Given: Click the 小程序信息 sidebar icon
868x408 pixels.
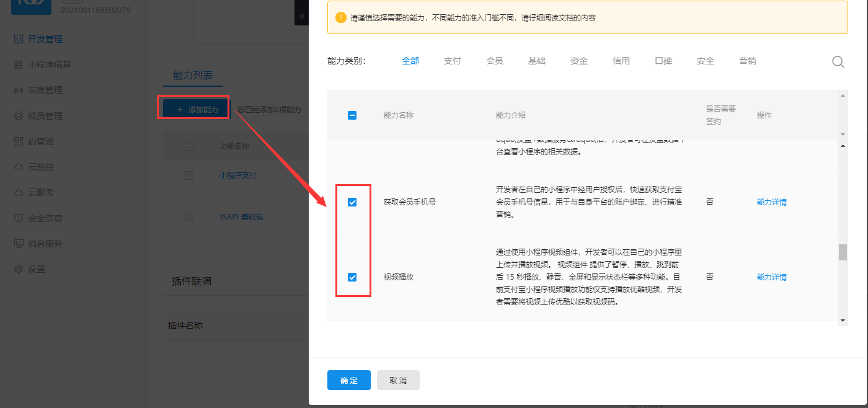Looking at the screenshot, I should [19, 64].
